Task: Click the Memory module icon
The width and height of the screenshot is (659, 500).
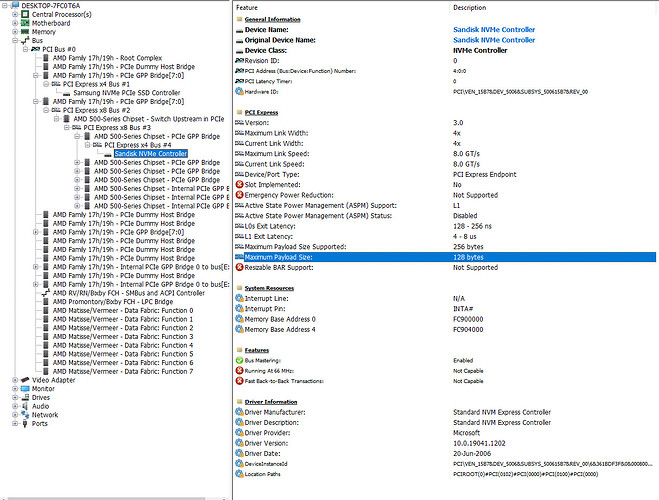Action: [x=25, y=32]
